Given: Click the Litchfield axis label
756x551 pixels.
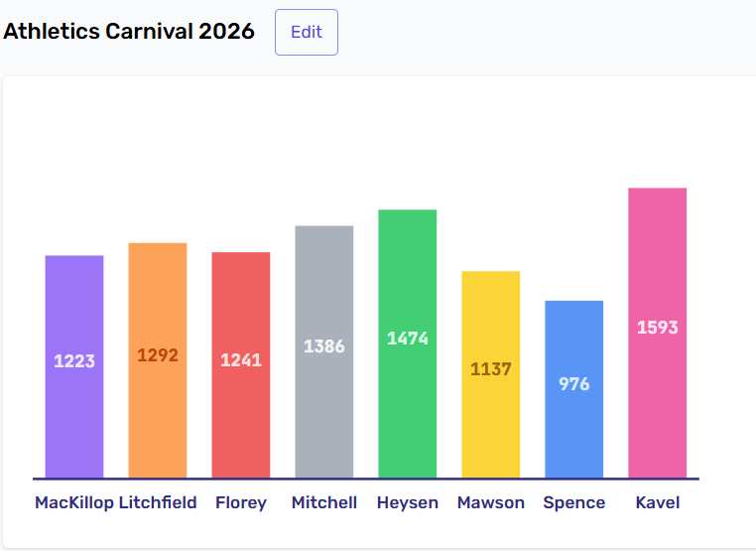Looking at the screenshot, I should point(158,502).
